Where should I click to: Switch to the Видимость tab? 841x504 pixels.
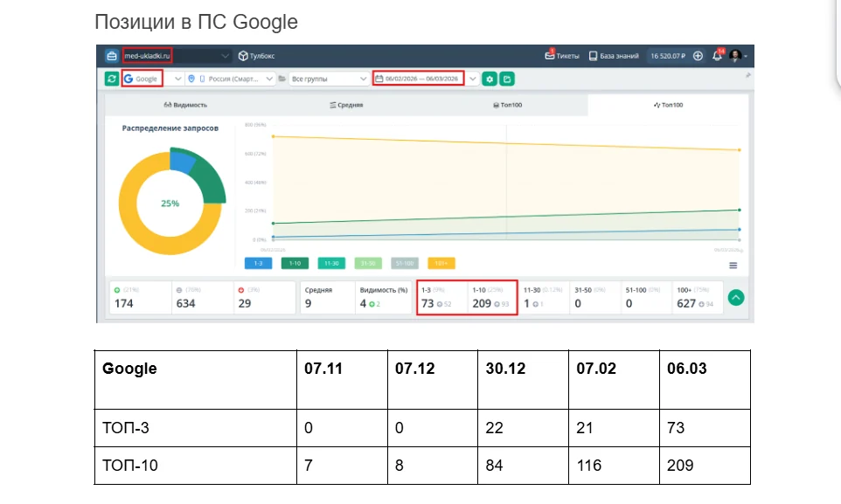[x=185, y=105]
